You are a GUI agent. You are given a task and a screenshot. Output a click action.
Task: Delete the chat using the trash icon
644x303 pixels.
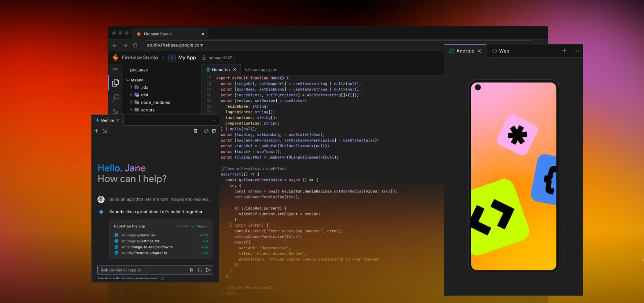pos(196,131)
